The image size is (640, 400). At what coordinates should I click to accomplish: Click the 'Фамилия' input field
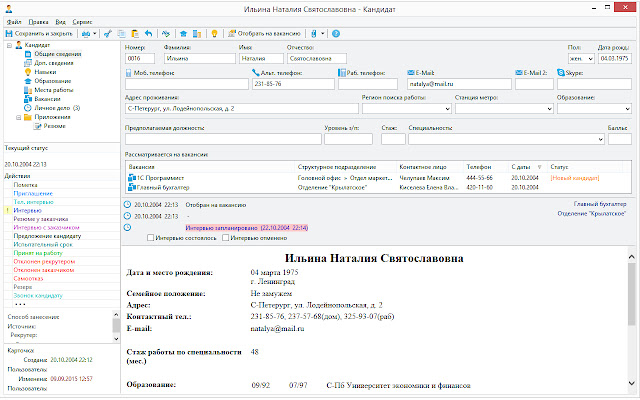(199, 58)
